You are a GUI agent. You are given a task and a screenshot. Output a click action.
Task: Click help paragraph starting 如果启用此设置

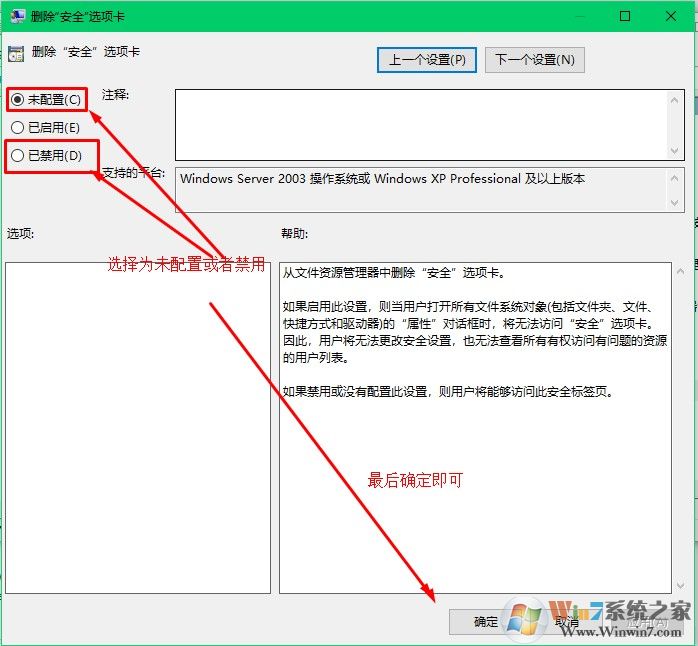click(x=475, y=332)
